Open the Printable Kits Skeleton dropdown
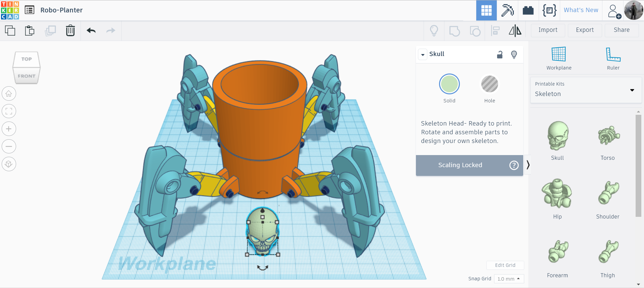This screenshot has height=288, width=644. (x=586, y=90)
